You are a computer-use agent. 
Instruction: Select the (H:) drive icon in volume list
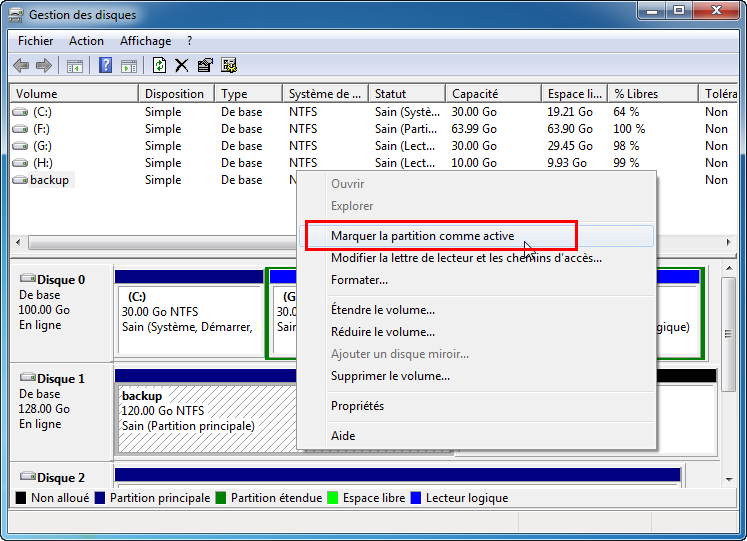pos(20,163)
